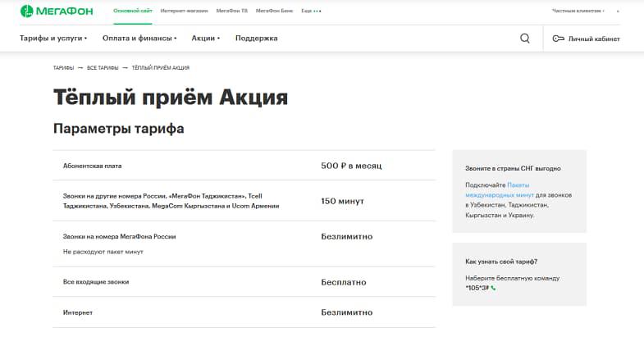This screenshot has height=337, width=644.
Task: Go to ТАРИФЫ breadcrumb
Action: point(63,68)
